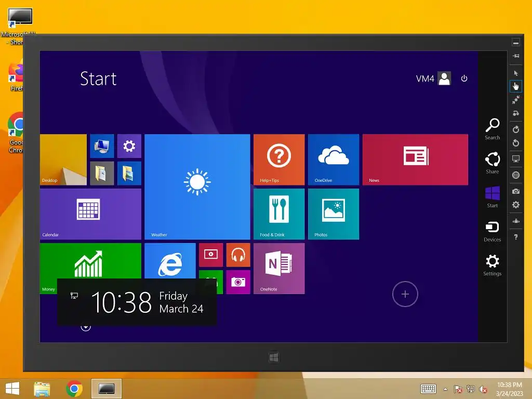Open the Documents folder tile
This screenshot has height=399, width=532.
[x=102, y=174]
